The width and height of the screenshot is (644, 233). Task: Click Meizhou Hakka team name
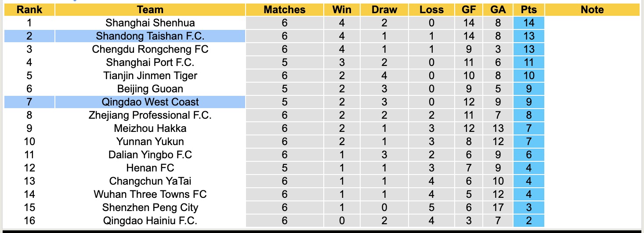[150, 128]
